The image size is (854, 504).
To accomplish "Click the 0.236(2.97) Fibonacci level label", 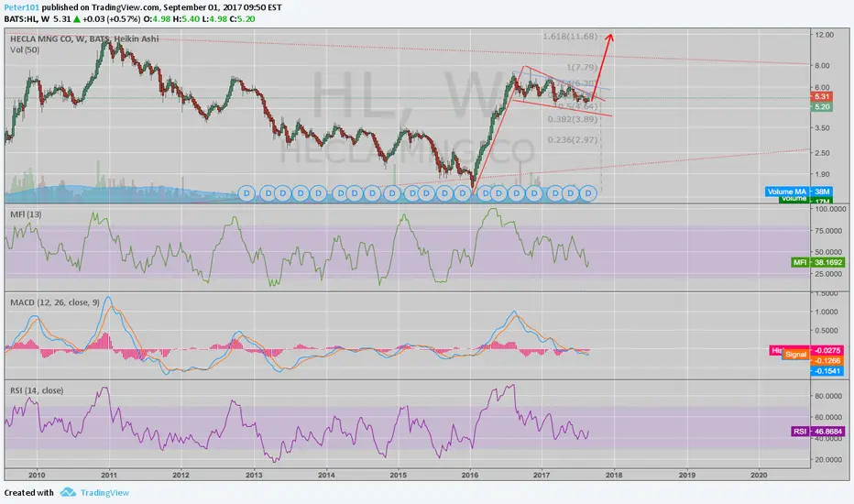I will click(x=573, y=140).
